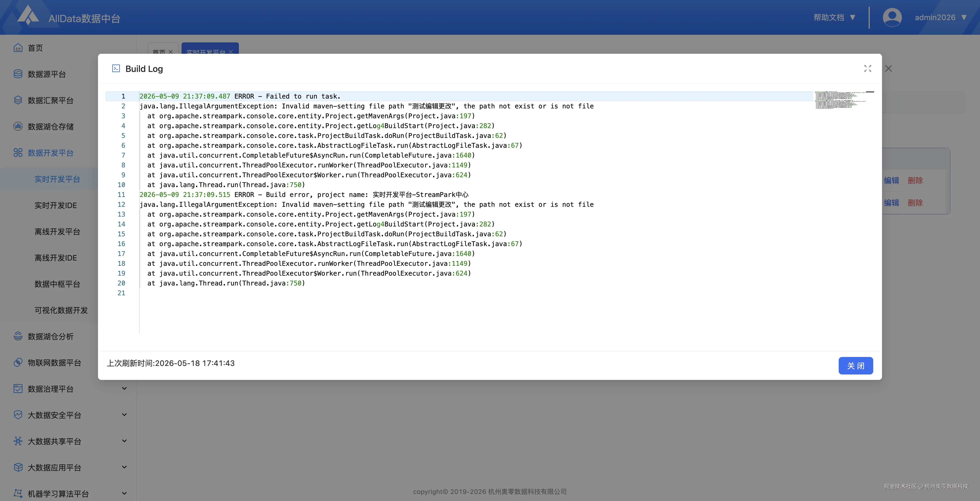Click line number 21 empty last line

121,293
